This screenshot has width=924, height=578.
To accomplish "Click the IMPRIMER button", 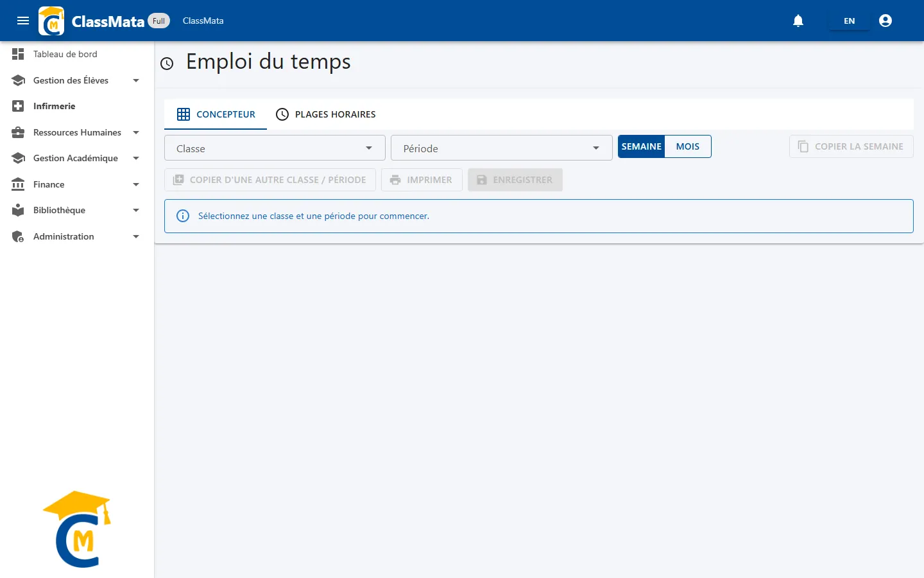I will click(x=422, y=180).
